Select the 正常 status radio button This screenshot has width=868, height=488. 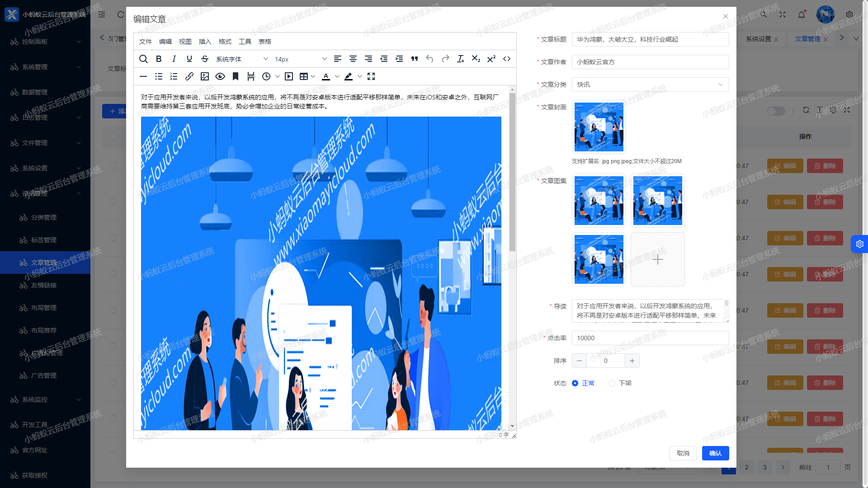coord(575,383)
